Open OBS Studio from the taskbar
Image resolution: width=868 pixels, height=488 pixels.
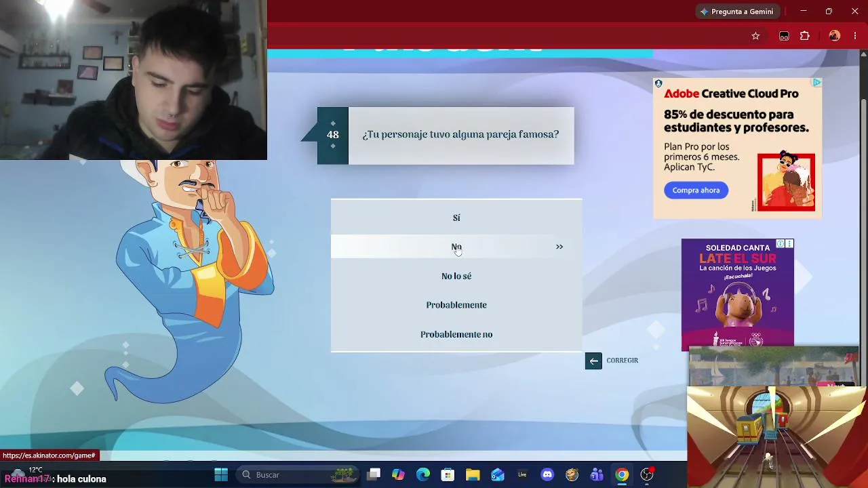click(x=647, y=474)
